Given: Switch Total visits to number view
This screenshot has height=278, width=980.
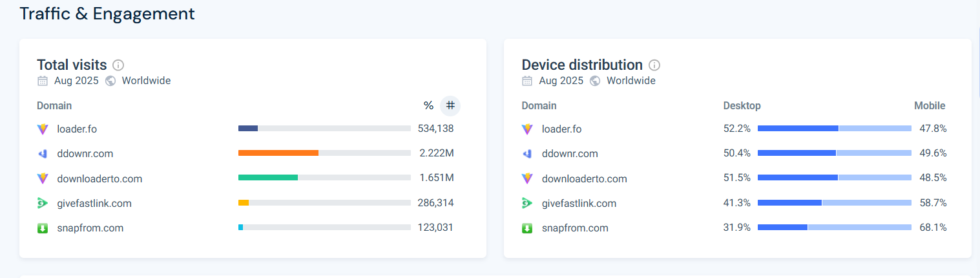Looking at the screenshot, I should (450, 105).
